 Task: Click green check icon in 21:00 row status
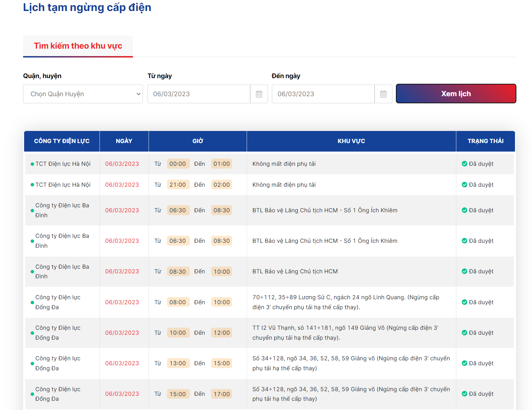point(464,185)
